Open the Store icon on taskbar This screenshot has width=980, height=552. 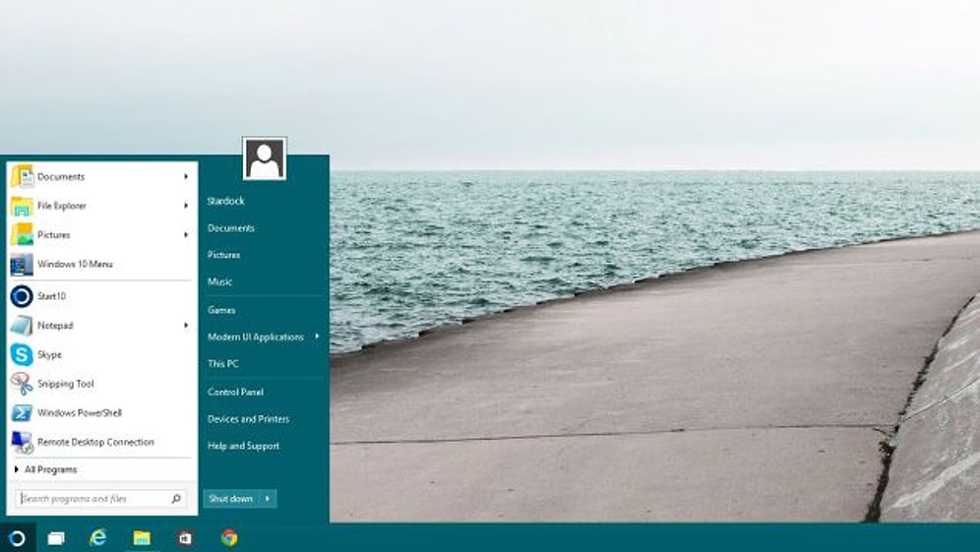(185, 537)
